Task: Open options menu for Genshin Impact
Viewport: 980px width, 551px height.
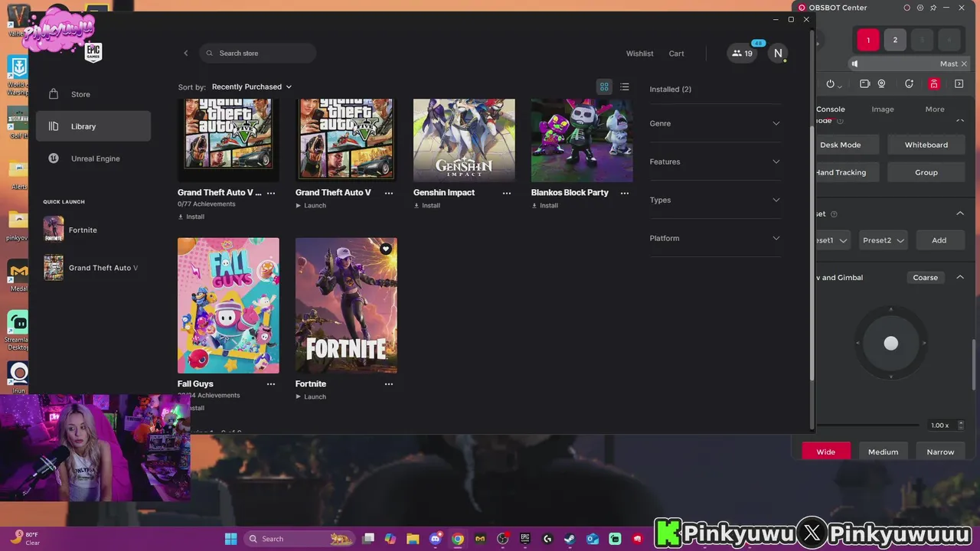Action: 506,193
